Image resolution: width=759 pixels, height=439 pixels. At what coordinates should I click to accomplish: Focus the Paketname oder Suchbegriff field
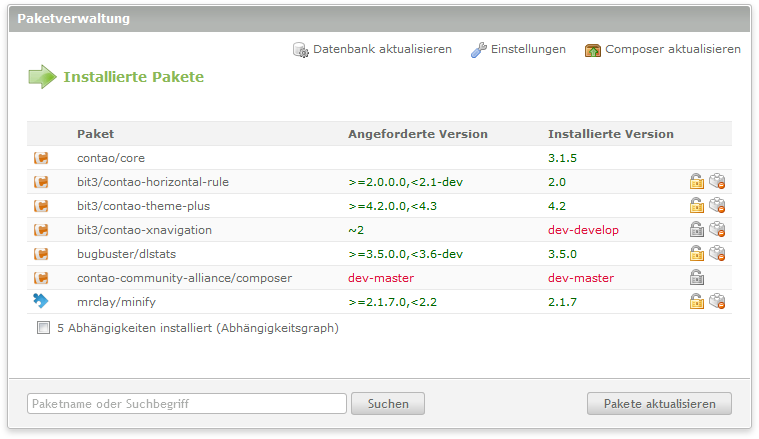coord(187,404)
